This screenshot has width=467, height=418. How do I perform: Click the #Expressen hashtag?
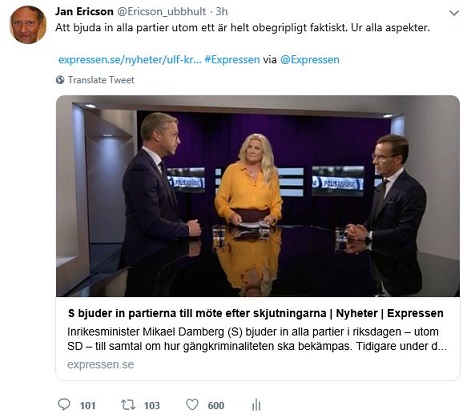pos(232,60)
